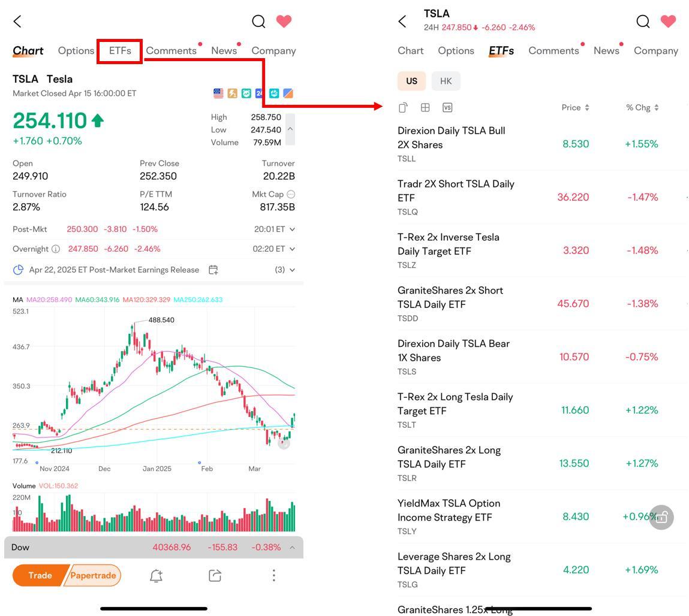Tap VS compare icon above ETF list
The image size is (689, 616).
point(447,108)
